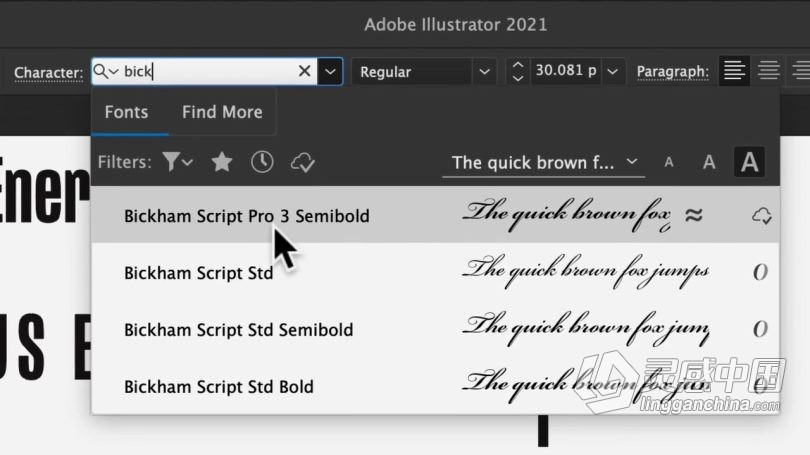Show similar fonts for Bickham Script Pro 3
The image size is (810, 455).
(x=693, y=214)
